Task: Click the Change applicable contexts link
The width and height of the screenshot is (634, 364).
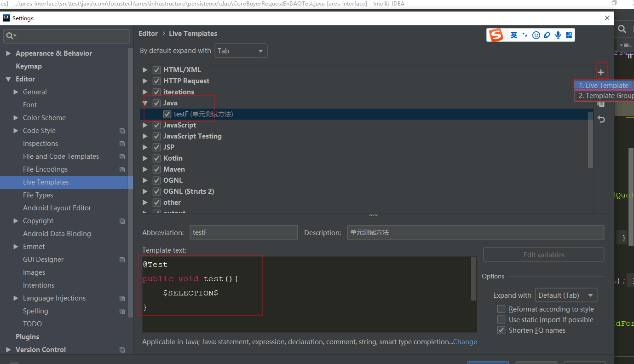Action: point(465,342)
